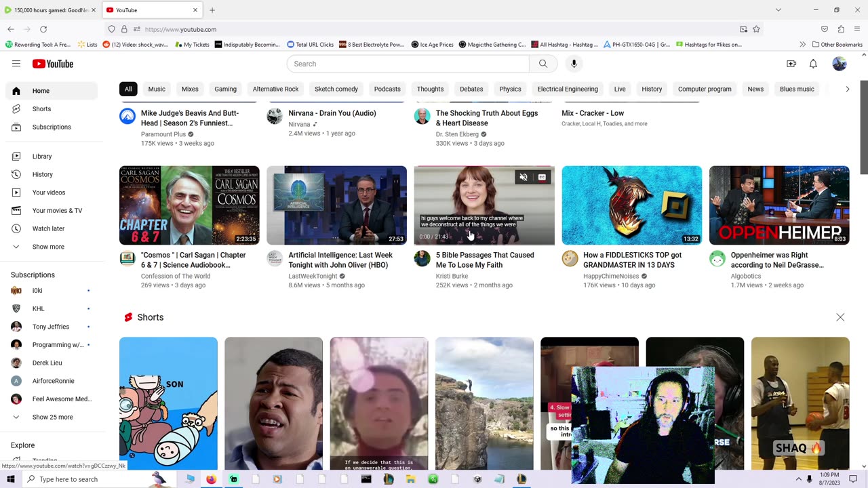Screen dimensions: 868x488
Task: Select the Physics chip
Action: [x=510, y=89]
